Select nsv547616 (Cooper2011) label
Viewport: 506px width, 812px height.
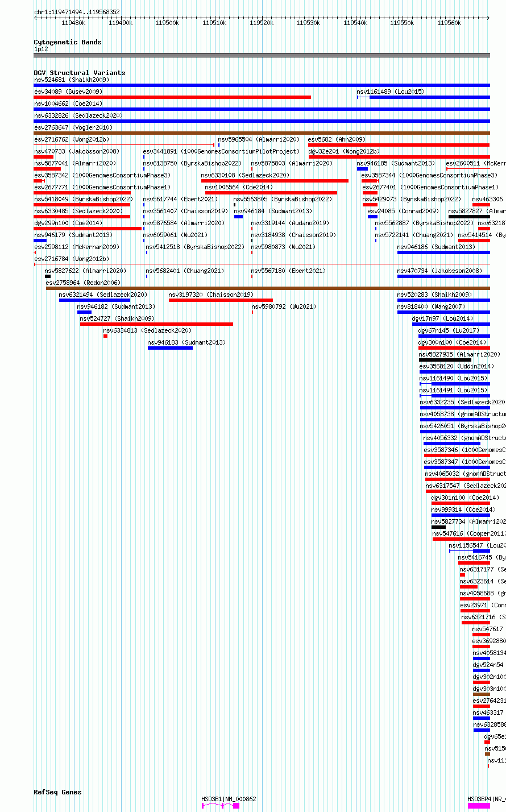(x=469, y=533)
